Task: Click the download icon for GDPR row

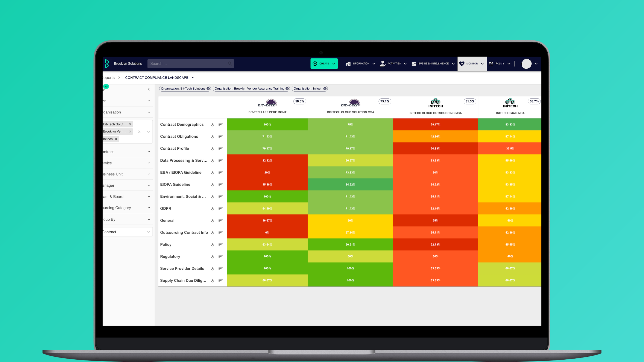Action: tap(213, 208)
